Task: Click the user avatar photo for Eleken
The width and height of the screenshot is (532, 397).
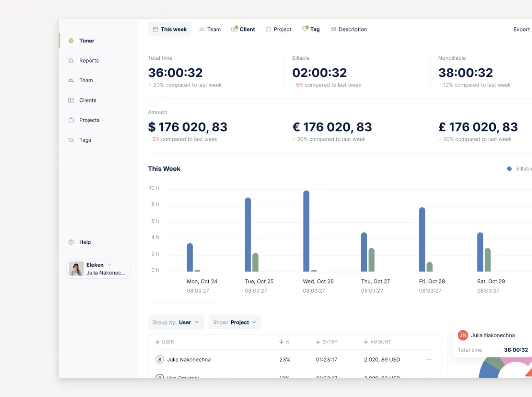Action: (76, 269)
